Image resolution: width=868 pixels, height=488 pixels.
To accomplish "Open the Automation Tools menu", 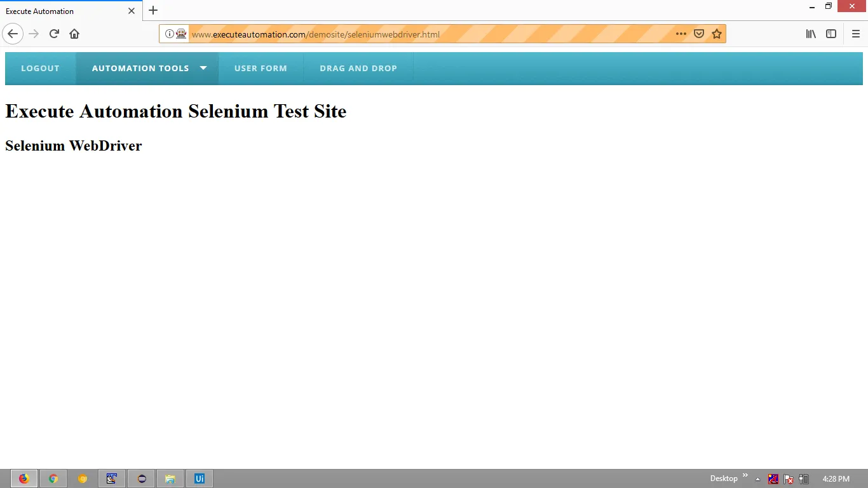I will coord(147,68).
